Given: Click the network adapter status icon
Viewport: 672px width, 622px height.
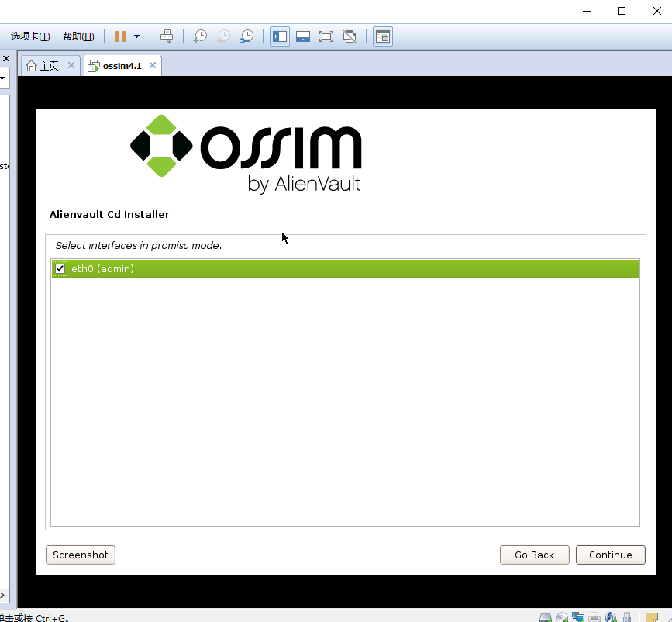Looking at the screenshot, I should (578, 617).
